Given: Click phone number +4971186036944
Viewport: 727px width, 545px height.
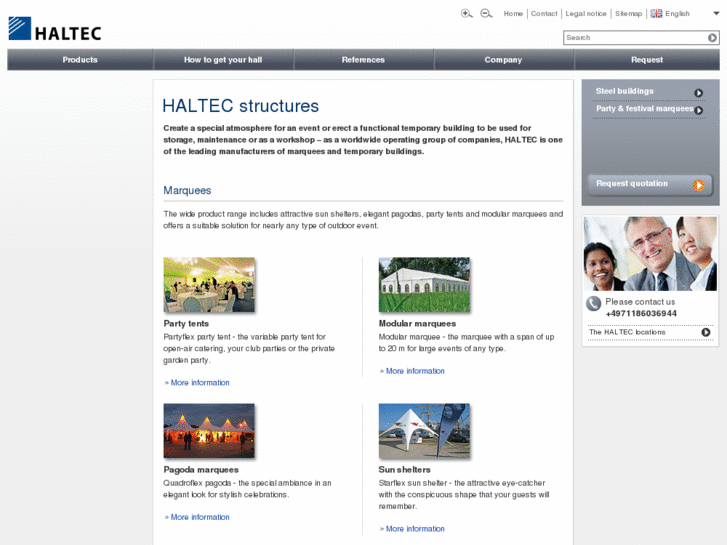Looking at the screenshot, I should pyautogui.click(x=641, y=314).
